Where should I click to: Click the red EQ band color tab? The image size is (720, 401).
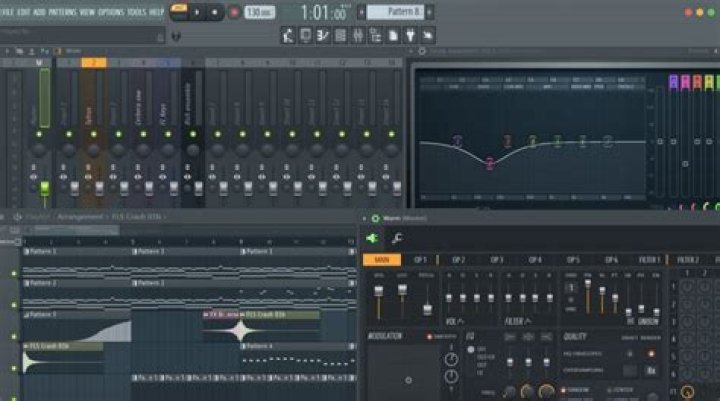tap(697, 82)
